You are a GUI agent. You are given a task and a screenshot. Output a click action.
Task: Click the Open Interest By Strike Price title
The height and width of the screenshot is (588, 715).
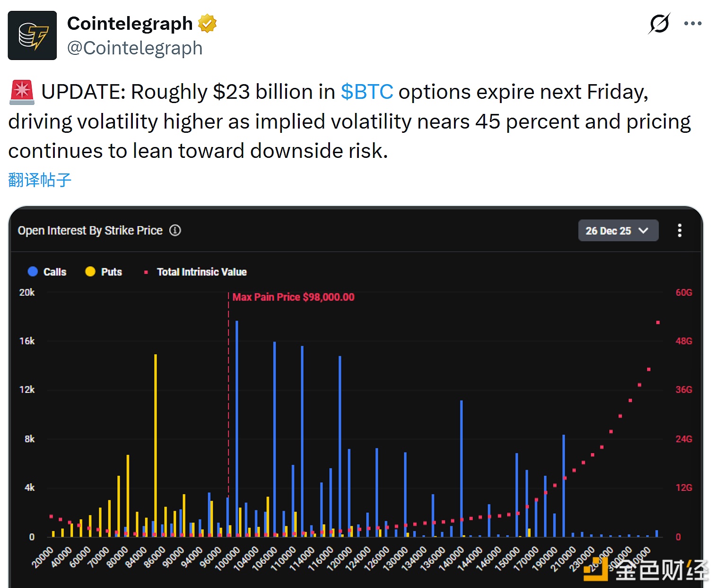(x=90, y=230)
